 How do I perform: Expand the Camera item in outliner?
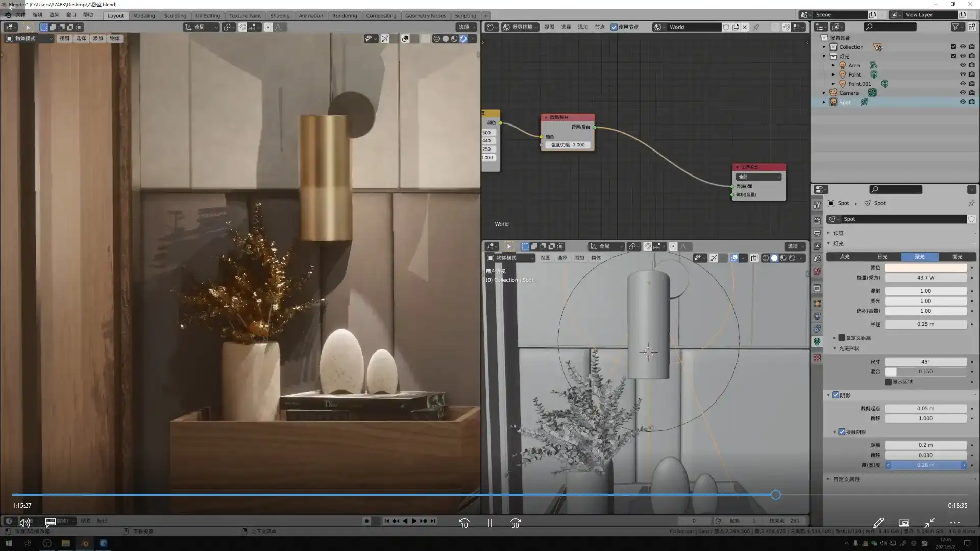coord(824,93)
